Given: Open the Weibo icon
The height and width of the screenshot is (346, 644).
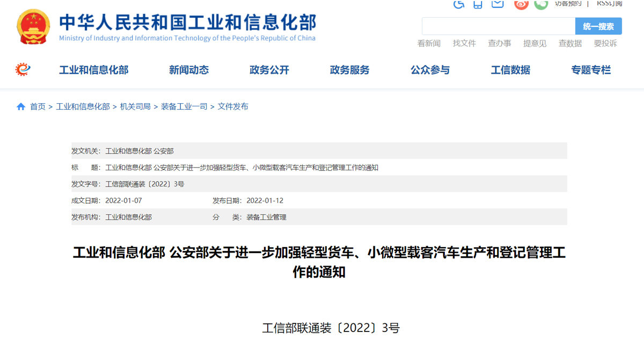Looking at the screenshot, I should click(521, 4).
